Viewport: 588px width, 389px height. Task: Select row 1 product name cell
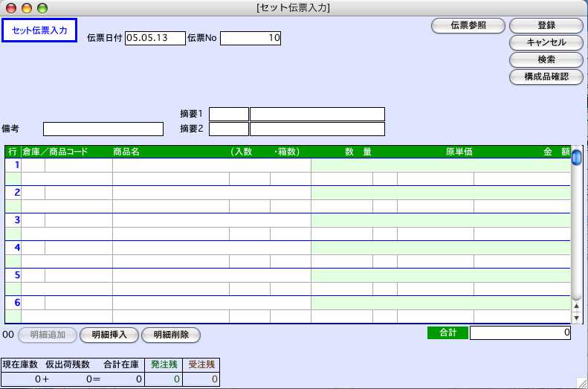211,165
